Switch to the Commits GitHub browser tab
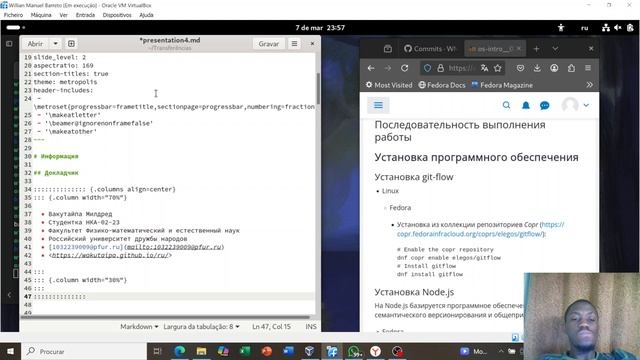This screenshot has width=640, height=360. tap(430, 49)
